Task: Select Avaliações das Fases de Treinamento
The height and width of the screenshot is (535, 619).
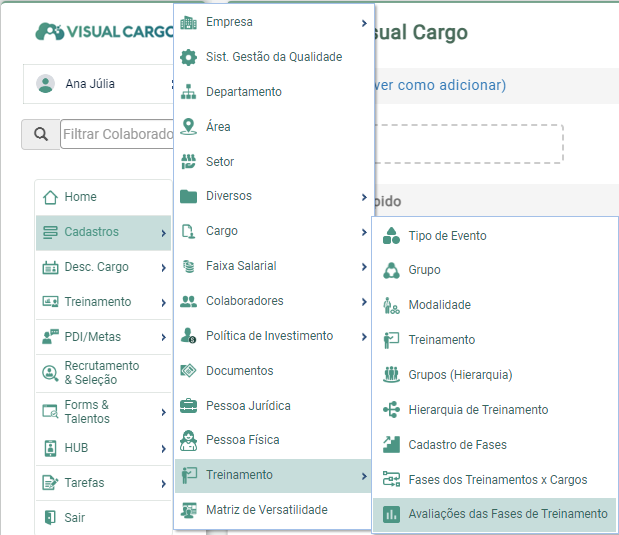Action: point(494,514)
